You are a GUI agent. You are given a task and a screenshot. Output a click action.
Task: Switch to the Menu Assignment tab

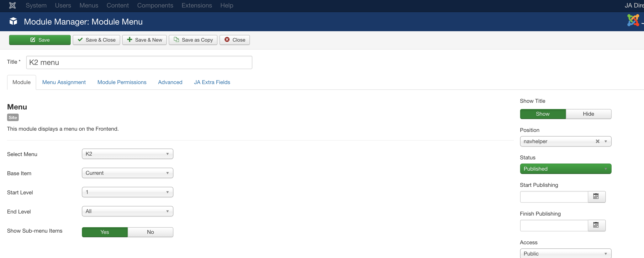tap(64, 82)
